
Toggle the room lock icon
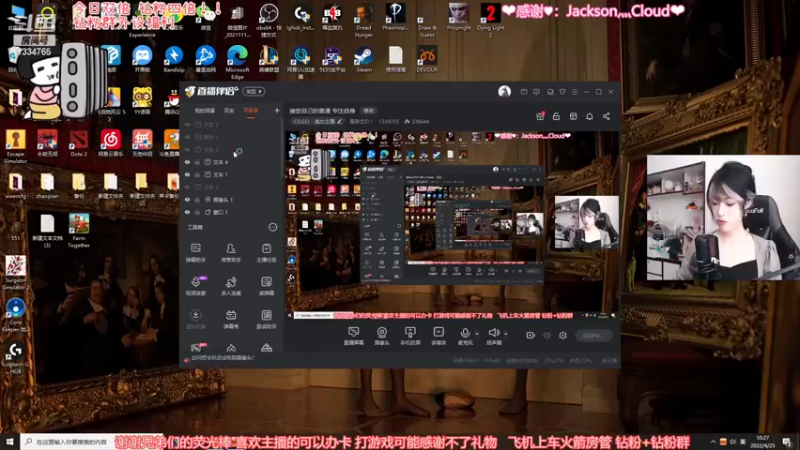click(556, 116)
